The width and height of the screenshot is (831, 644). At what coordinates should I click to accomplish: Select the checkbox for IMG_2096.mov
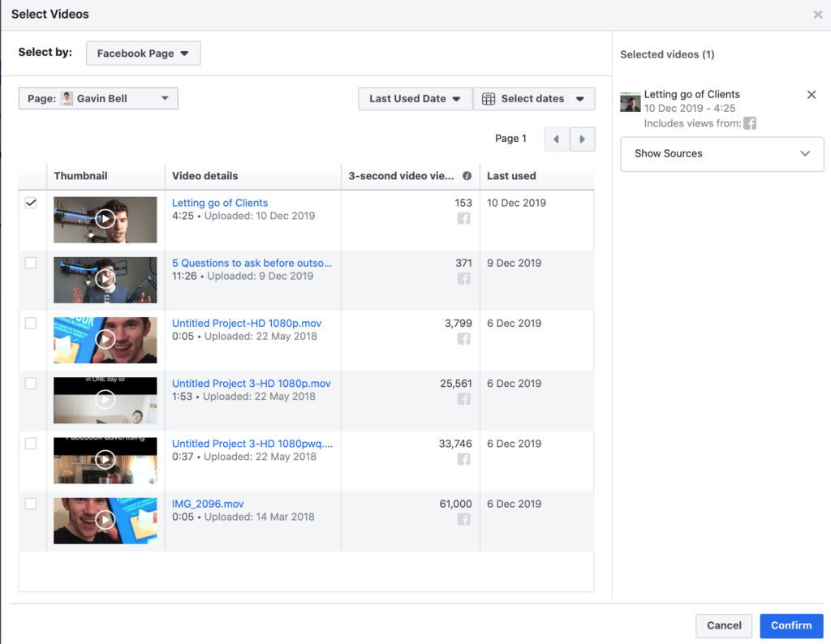coord(31,504)
